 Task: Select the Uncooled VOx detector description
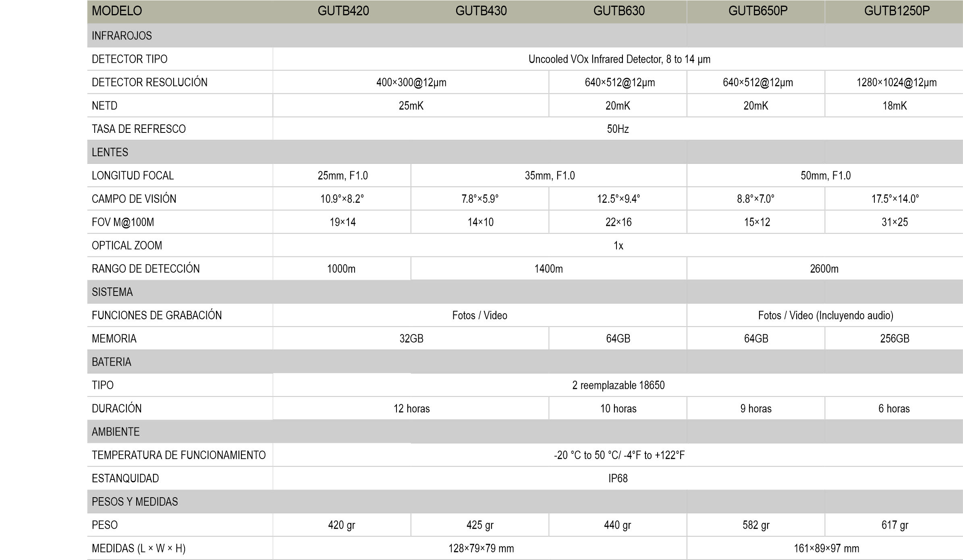619,59
